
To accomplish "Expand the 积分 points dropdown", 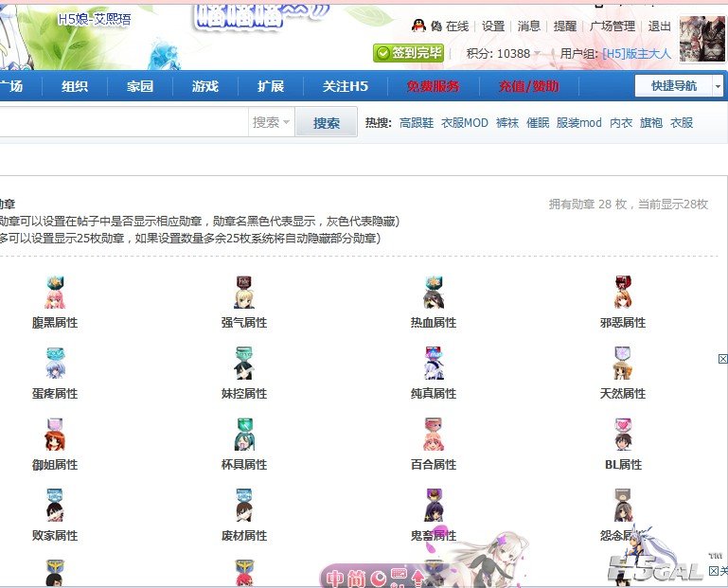I will pyautogui.click(x=538, y=54).
